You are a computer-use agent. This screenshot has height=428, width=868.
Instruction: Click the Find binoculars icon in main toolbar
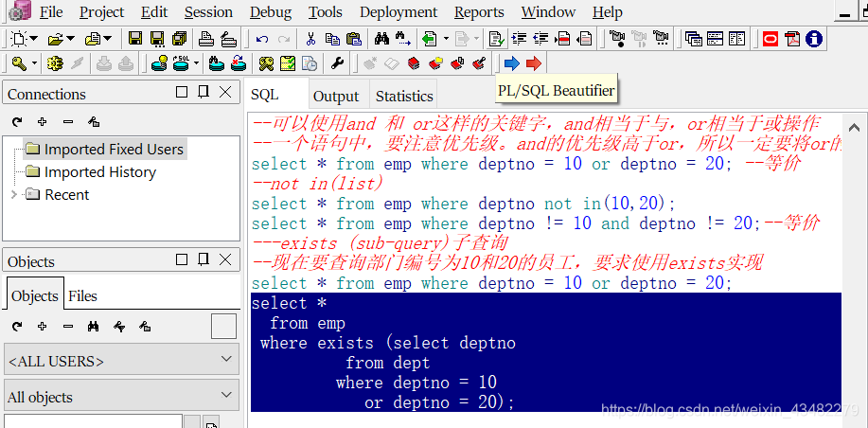(381, 39)
